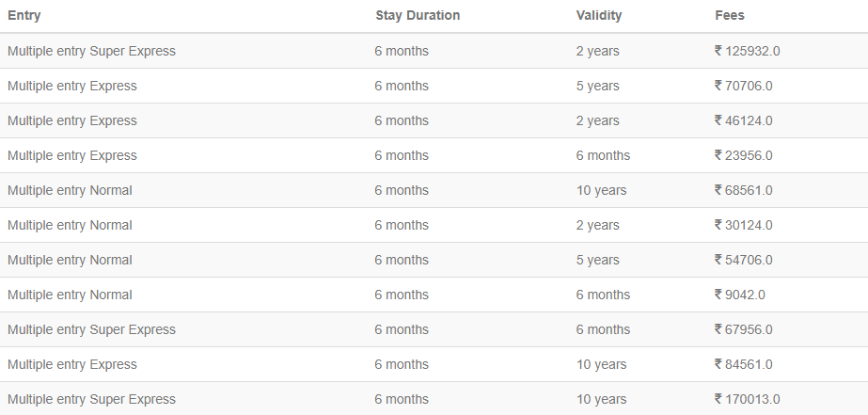Click Express entry name in the ₹ 84561.0 row
Image resolution: width=868 pixels, height=415 pixels.
point(72,364)
